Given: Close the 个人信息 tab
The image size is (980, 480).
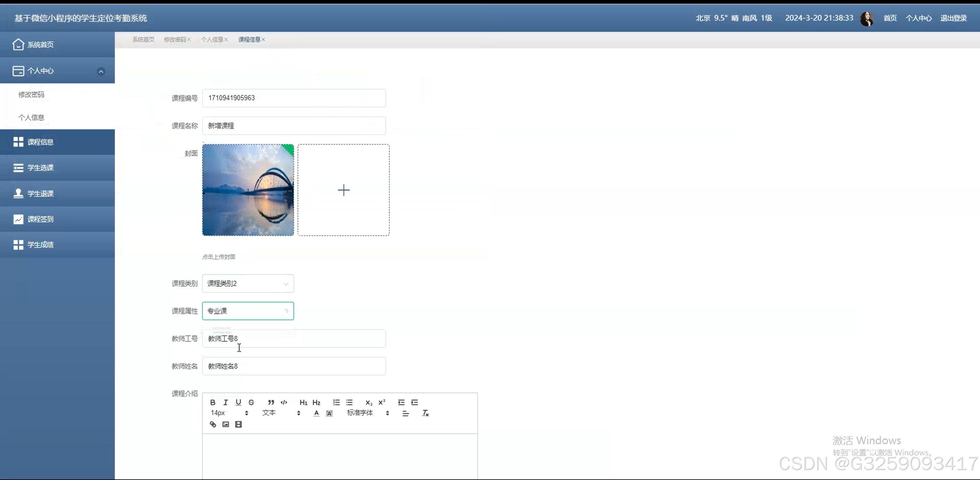Looking at the screenshot, I should (226, 40).
